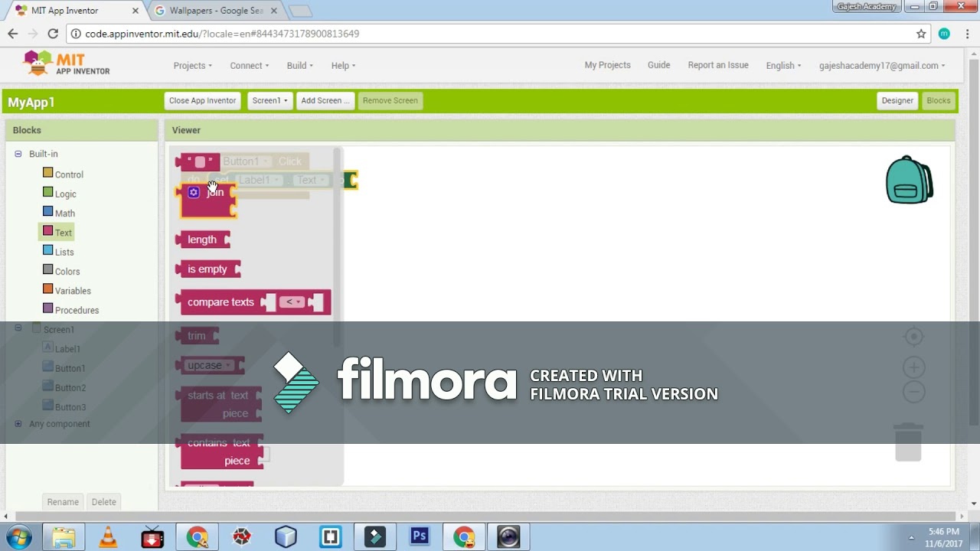Click the Remove Screen button
980x551 pixels.
coord(390,100)
